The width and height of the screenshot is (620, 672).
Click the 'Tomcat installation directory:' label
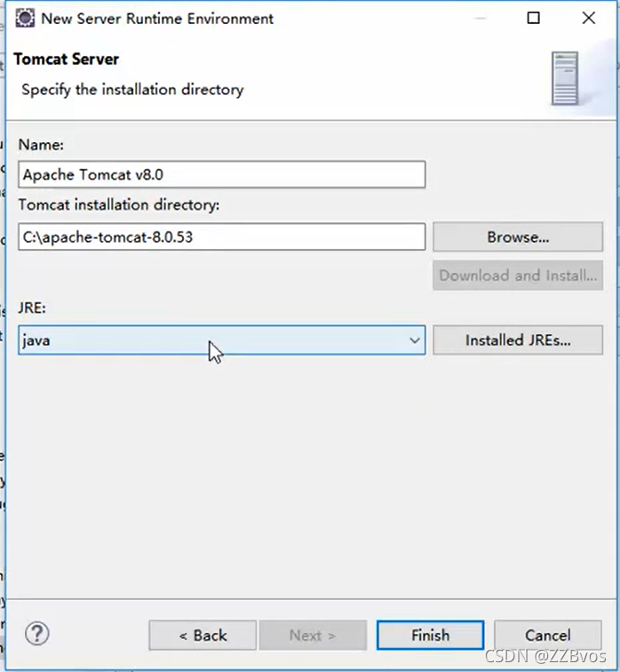click(119, 204)
